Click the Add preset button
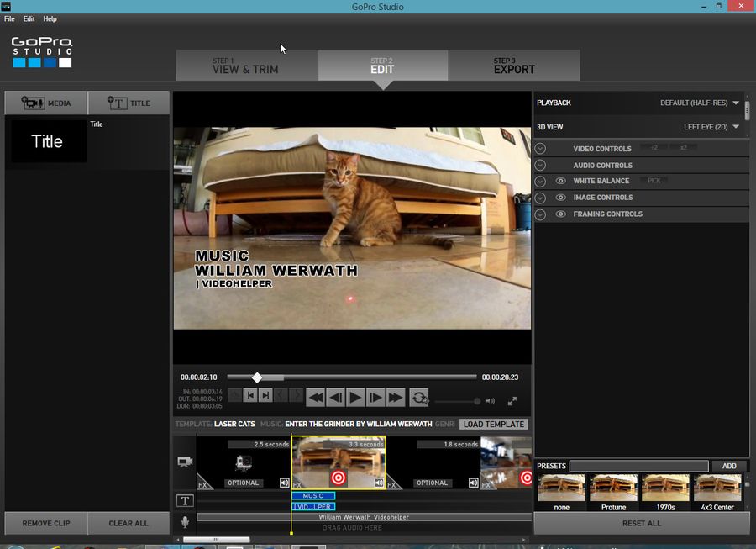The height and width of the screenshot is (549, 756). (x=729, y=466)
